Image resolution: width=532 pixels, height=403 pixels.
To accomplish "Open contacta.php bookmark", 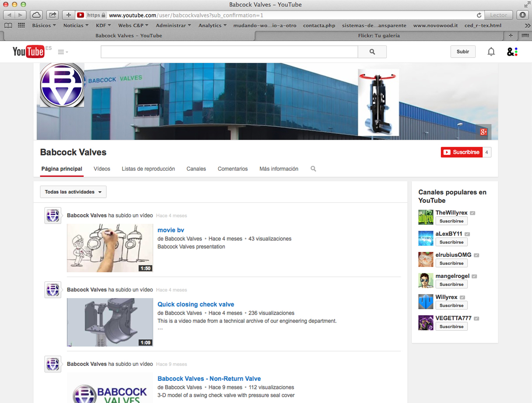I will [x=319, y=25].
